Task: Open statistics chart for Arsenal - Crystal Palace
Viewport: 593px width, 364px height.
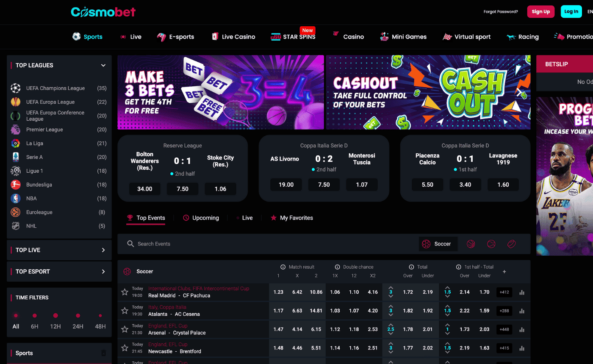Action: click(x=522, y=329)
